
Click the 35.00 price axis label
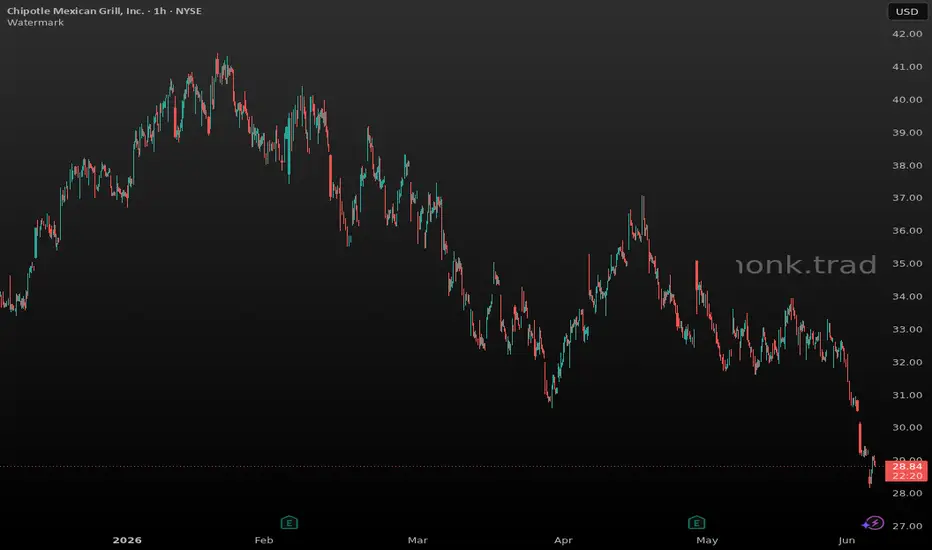[907, 263]
